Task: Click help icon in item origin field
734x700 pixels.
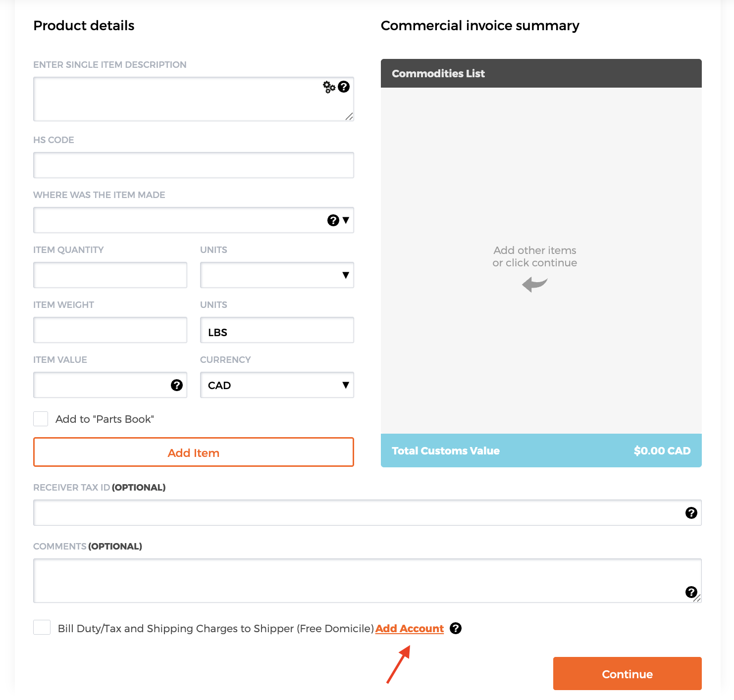Action: 333,220
